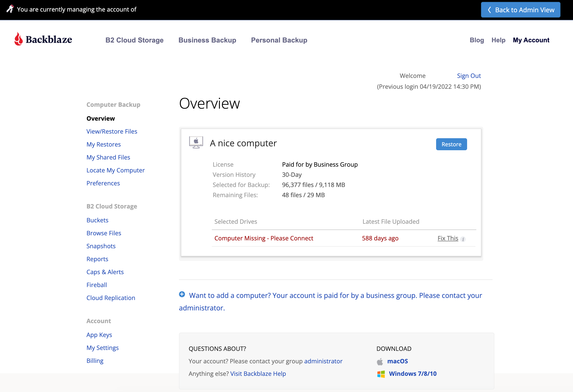
Task: Open Caps & Alerts
Action: (105, 272)
